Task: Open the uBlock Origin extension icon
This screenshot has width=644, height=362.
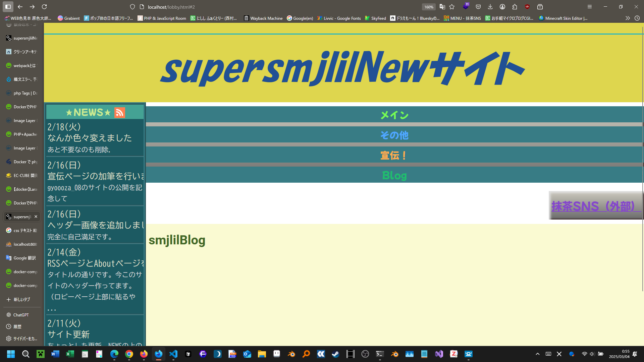Action: 527,7
